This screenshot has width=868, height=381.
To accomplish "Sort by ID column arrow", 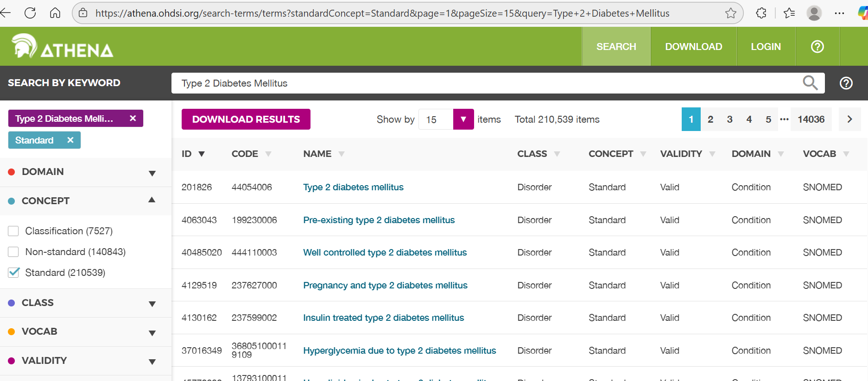I will [x=202, y=154].
